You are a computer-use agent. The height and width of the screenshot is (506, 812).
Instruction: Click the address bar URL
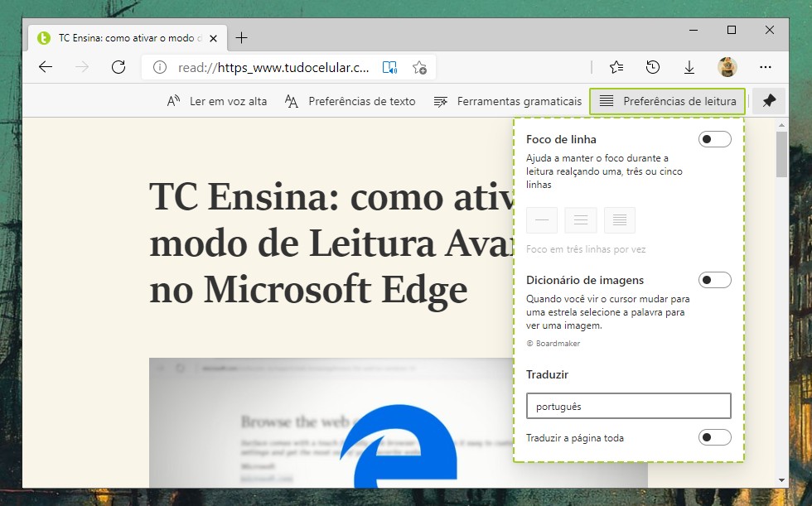point(273,68)
